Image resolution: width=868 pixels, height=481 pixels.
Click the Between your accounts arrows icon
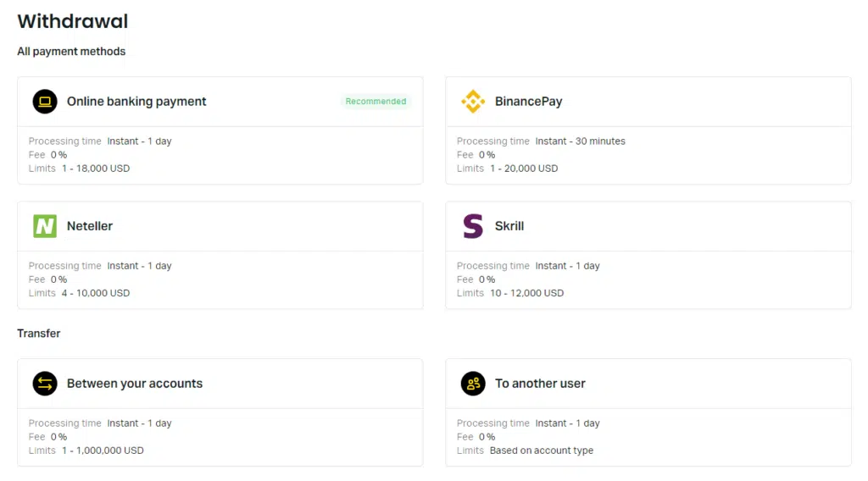45,384
